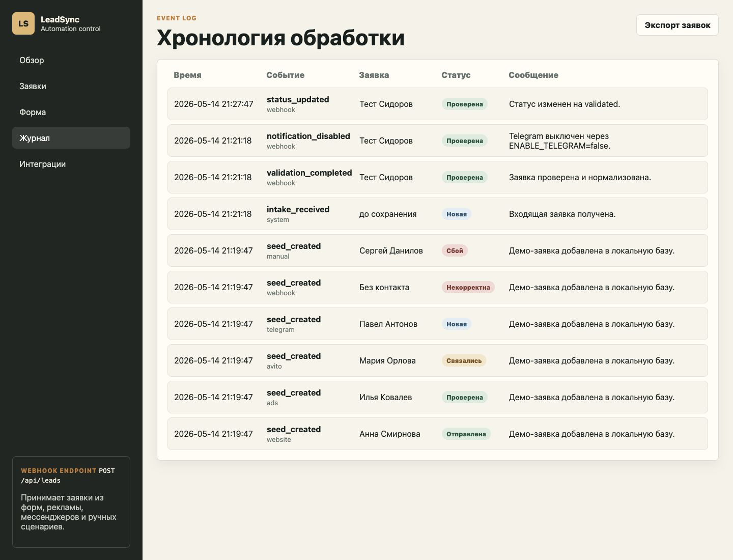Screen dimensions: 733x560
Task: Click the до сохранения cell
Action: click(x=388, y=214)
